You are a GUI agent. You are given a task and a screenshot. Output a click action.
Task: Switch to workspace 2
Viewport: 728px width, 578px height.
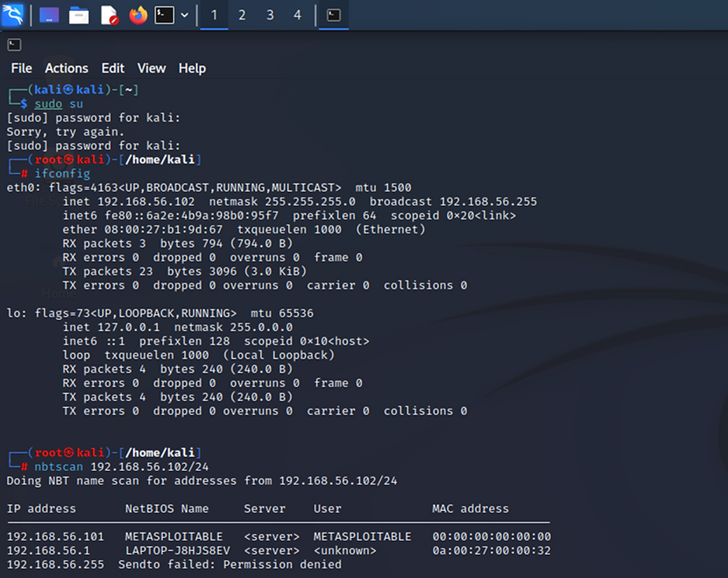[x=242, y=14]
